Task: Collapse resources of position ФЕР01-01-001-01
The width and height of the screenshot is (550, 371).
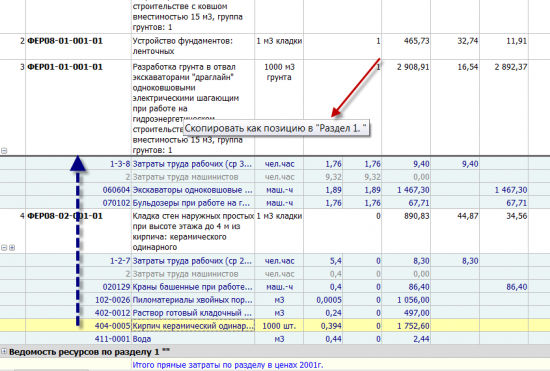Action: (x=4, y=151)
